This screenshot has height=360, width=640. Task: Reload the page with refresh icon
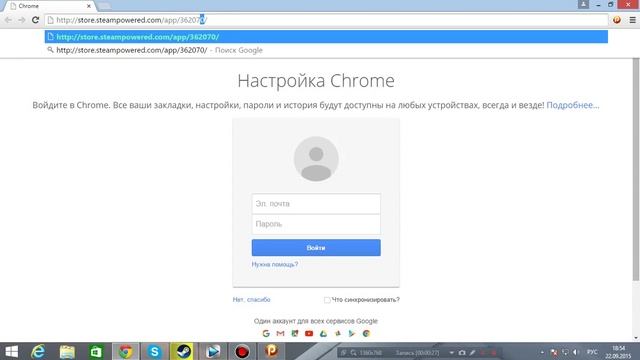point(36,20)
